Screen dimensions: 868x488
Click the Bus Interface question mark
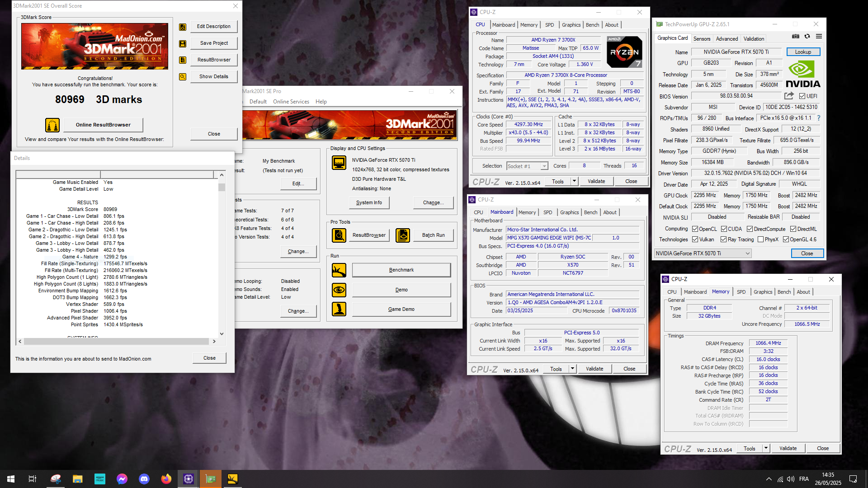click(x=818, y=118)
